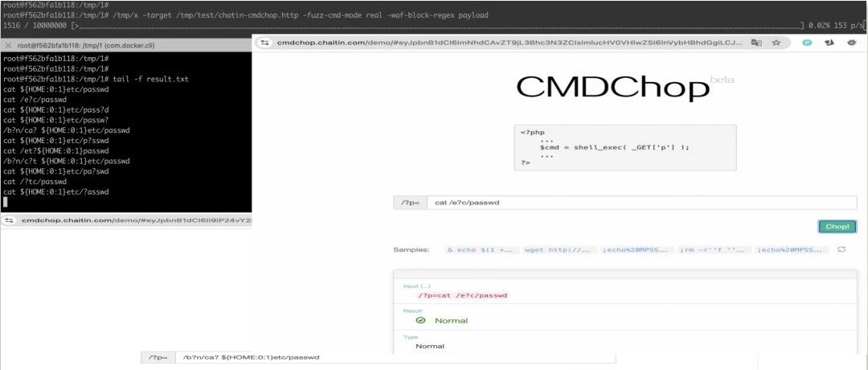This screenshot has height=370, width=868.
Task: Close the com.docker.cli terminal tab
Action: pos(7,46)
